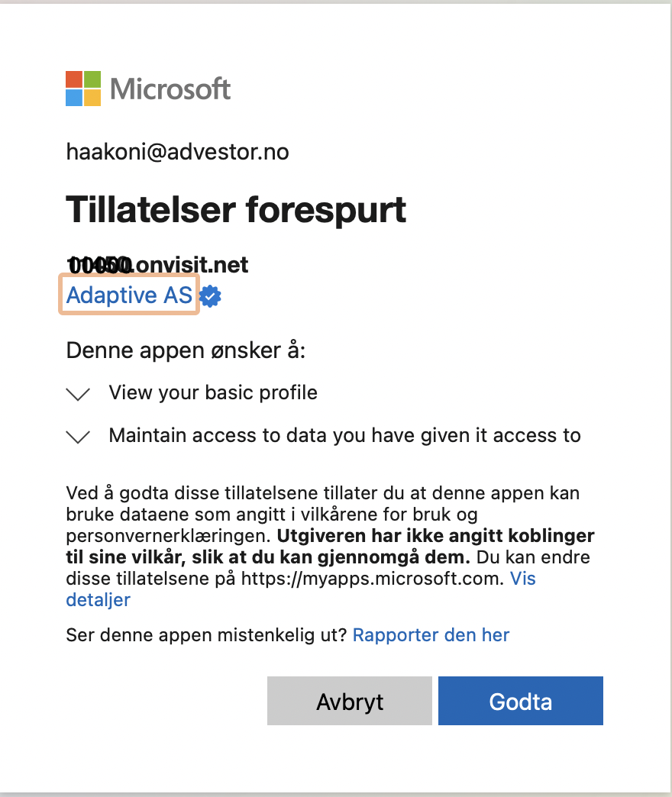Follow the Rapporter den her link
This screenshot has height=797, width=672.
tap(431, 635)
